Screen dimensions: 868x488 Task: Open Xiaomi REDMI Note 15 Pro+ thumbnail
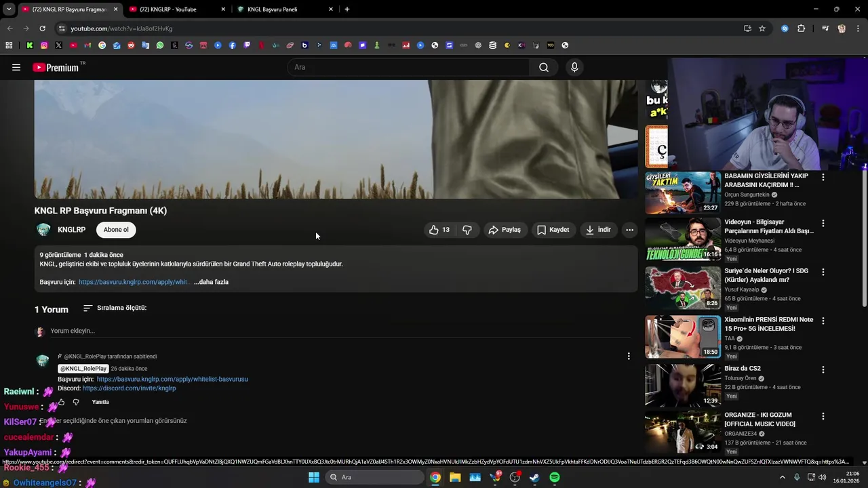click(x=683, y=337)
